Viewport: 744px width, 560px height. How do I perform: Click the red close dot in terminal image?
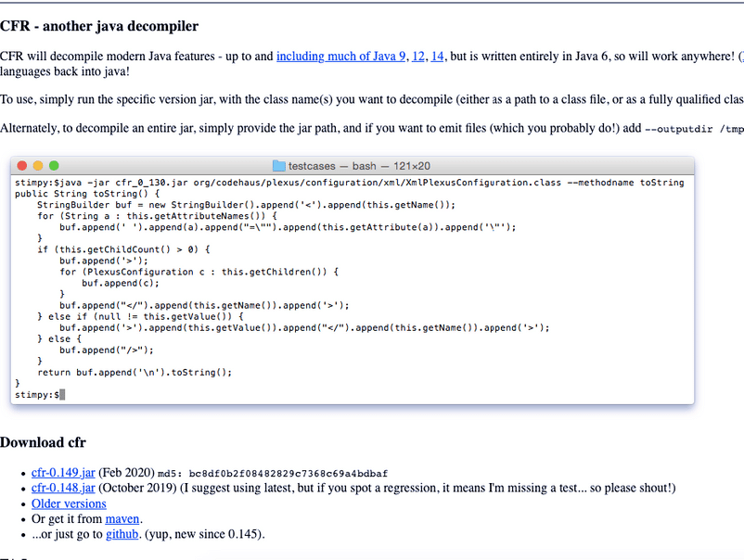coord(22,165)
